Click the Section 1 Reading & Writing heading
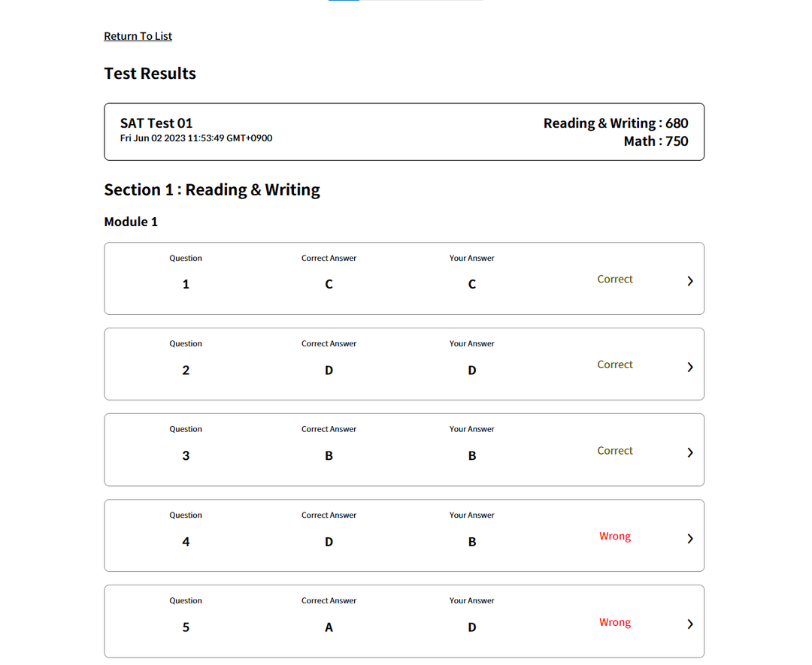This screenshot has height=665, width=812. click(x=212, y=189)
